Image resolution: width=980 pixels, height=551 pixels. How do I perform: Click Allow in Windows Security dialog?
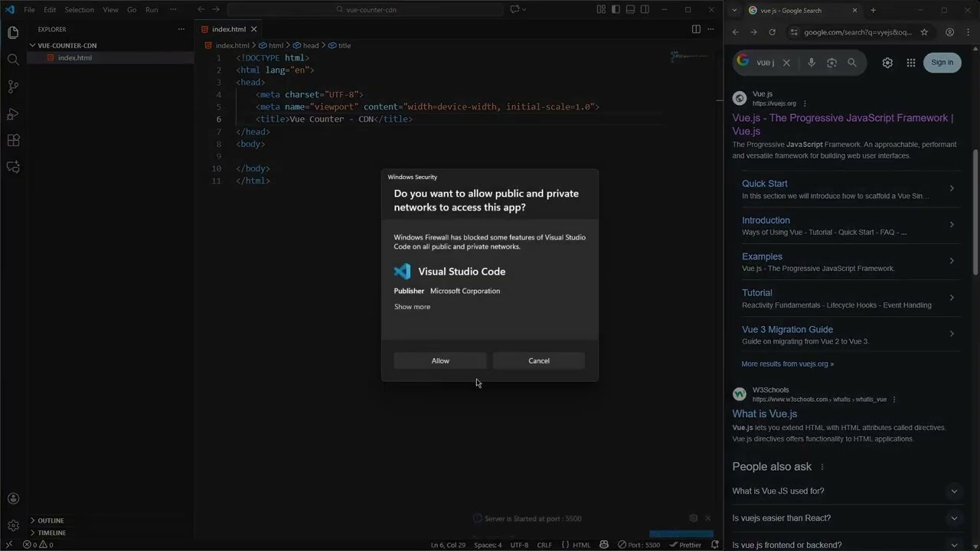[x=440, y=360]
